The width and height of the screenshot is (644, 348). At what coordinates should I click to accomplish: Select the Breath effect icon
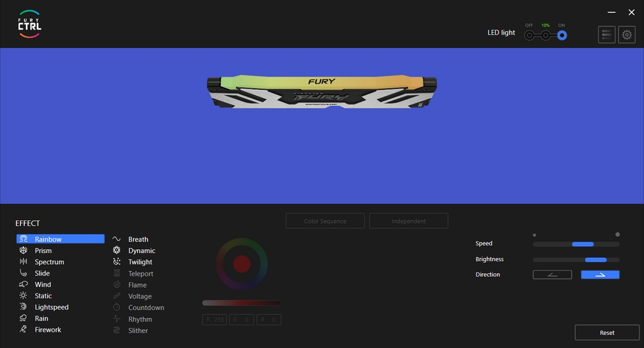[x=116, y=239]
